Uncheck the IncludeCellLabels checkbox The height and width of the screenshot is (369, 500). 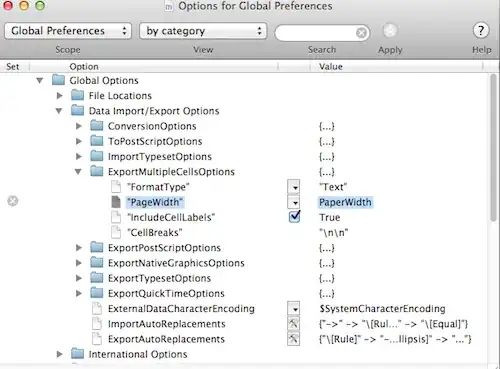click(294, 217)
